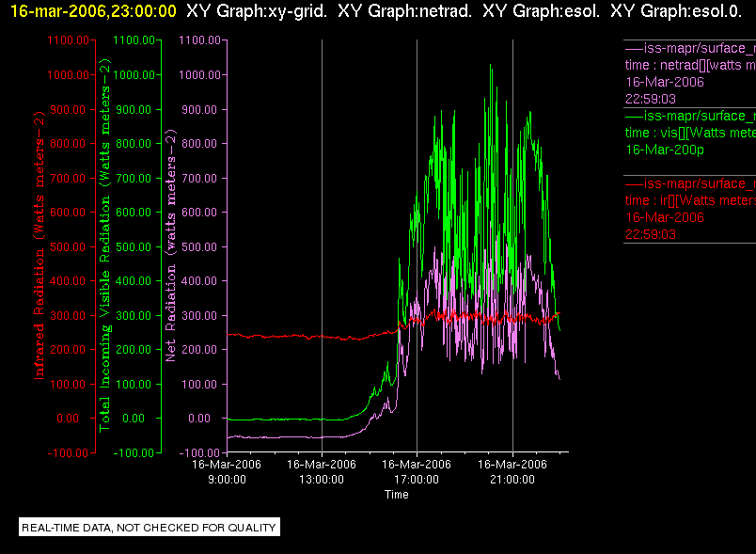Viewport: 756px width, 554px height.
Task: Click the 'time : netrad[]' legend line
Action: click(690, 65)
